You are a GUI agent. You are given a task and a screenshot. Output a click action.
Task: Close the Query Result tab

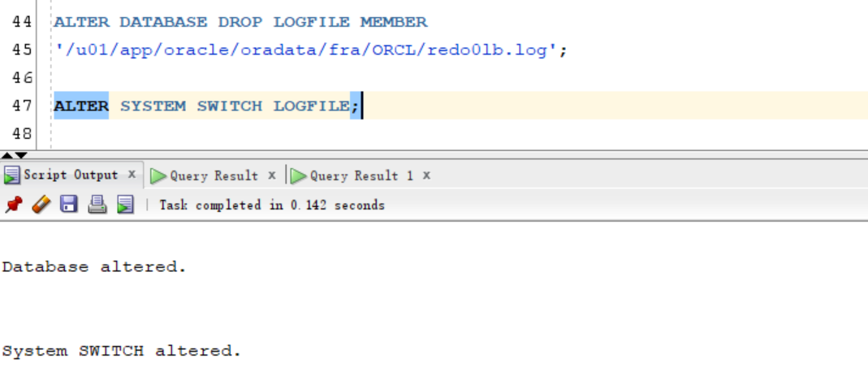[272, 175]
